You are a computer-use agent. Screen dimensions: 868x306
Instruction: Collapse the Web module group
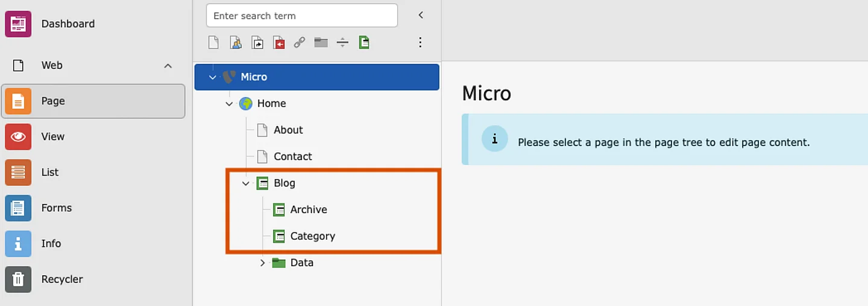tap(168, 65)
